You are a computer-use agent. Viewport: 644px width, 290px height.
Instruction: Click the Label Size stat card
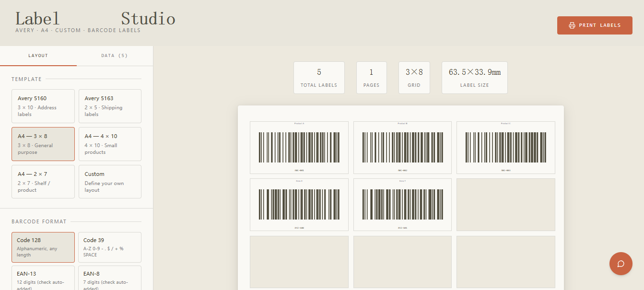click(x=474, y=78)
